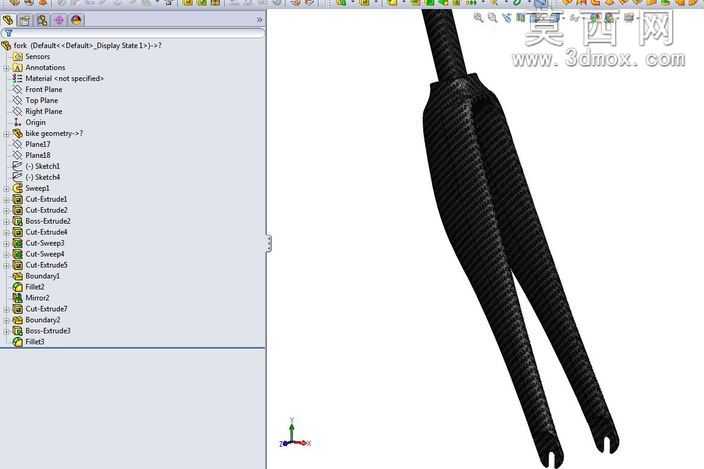
Task: Expand the Cut-Extrude2 feature
Action: pos(6,210)
